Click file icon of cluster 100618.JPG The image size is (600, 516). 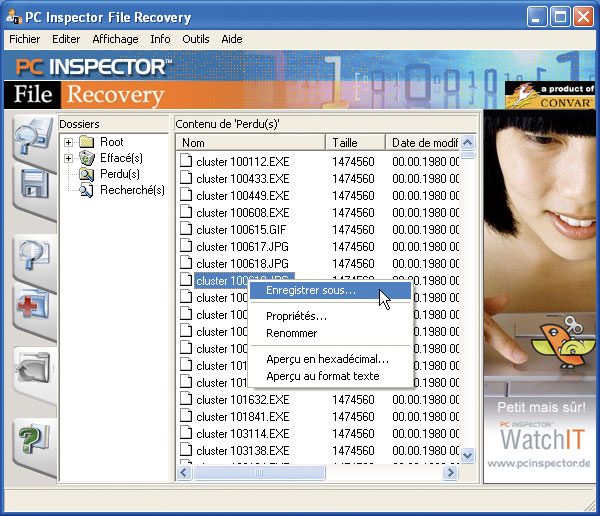(186, 262)
